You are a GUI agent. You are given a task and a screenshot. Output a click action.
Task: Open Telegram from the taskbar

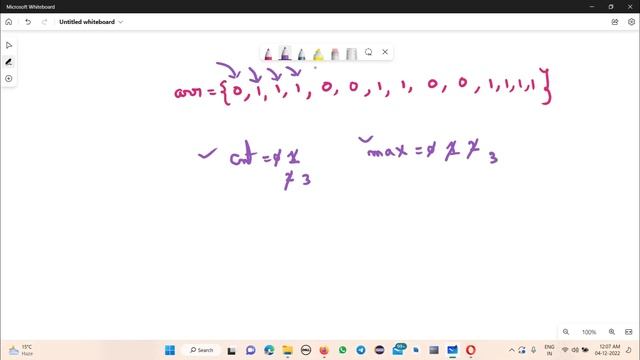click(361, 350)
